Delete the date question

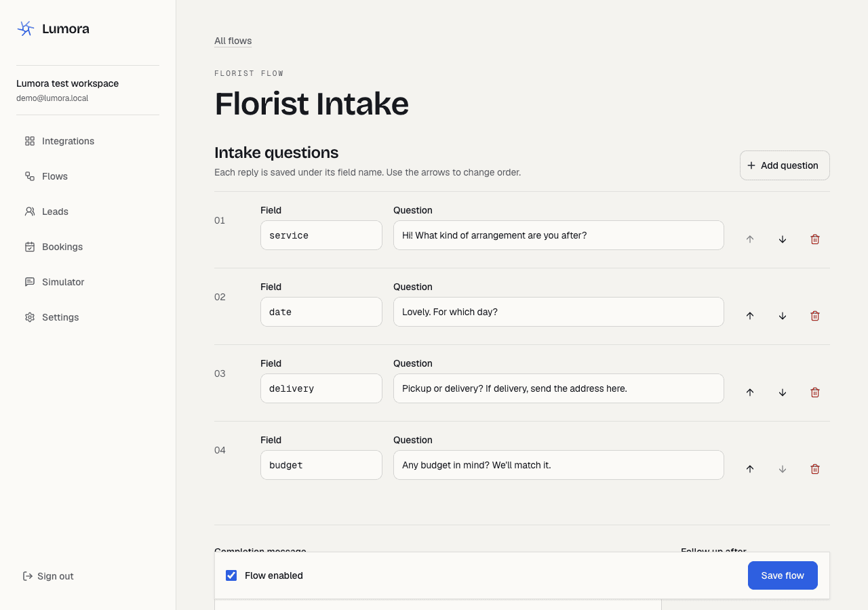(815, 316)
